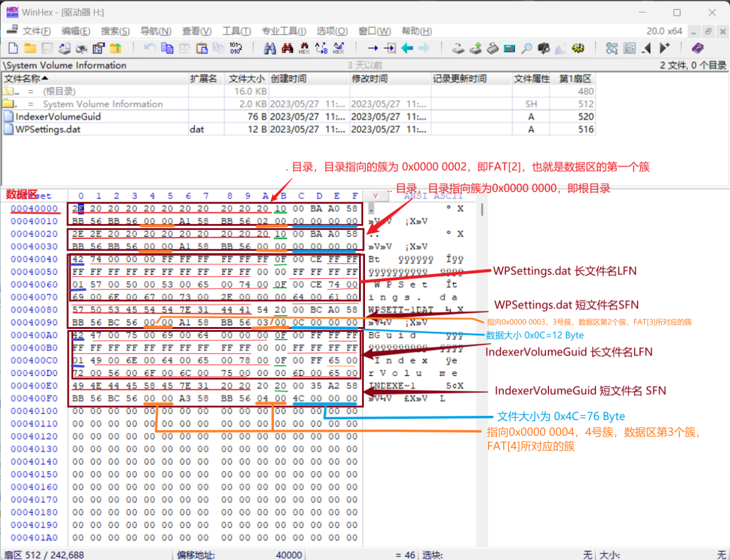Sort the list by 文件名称 column header
Viewport: 730px width, 560px height.
95,78
